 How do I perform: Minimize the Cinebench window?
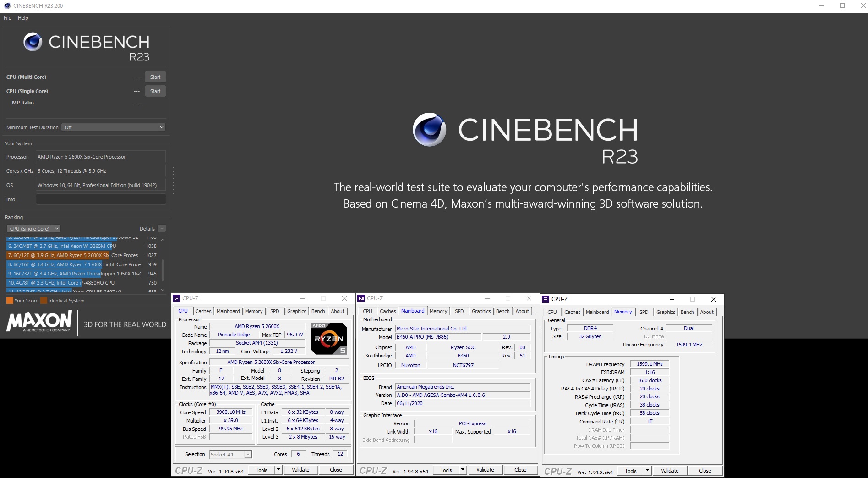click(x=821, y=6)
